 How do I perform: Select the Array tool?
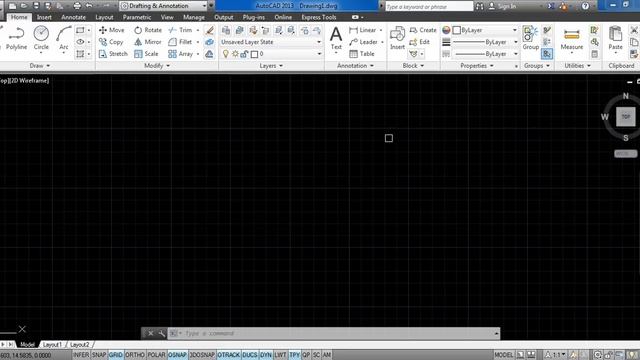pyautogui.click(x=180, y=53)
